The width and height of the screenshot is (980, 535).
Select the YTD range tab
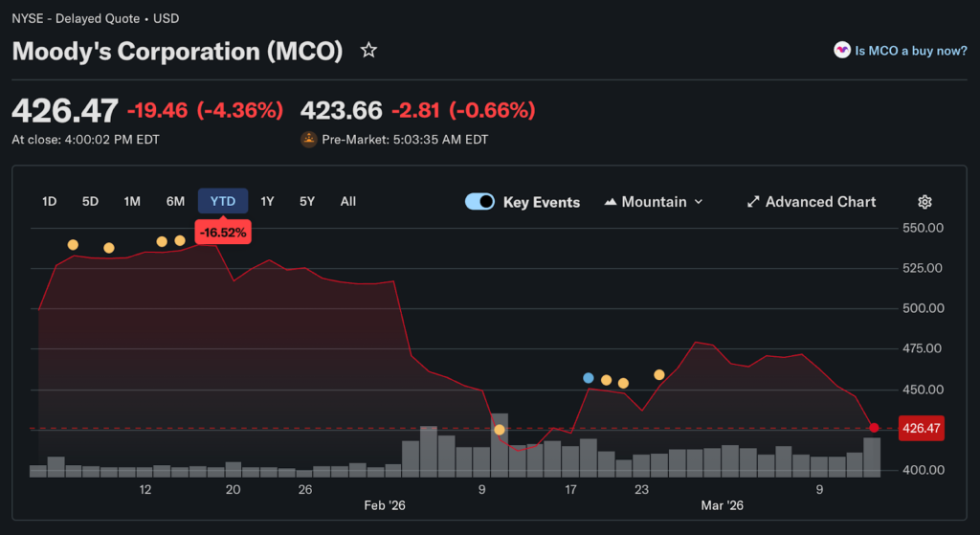222,202
